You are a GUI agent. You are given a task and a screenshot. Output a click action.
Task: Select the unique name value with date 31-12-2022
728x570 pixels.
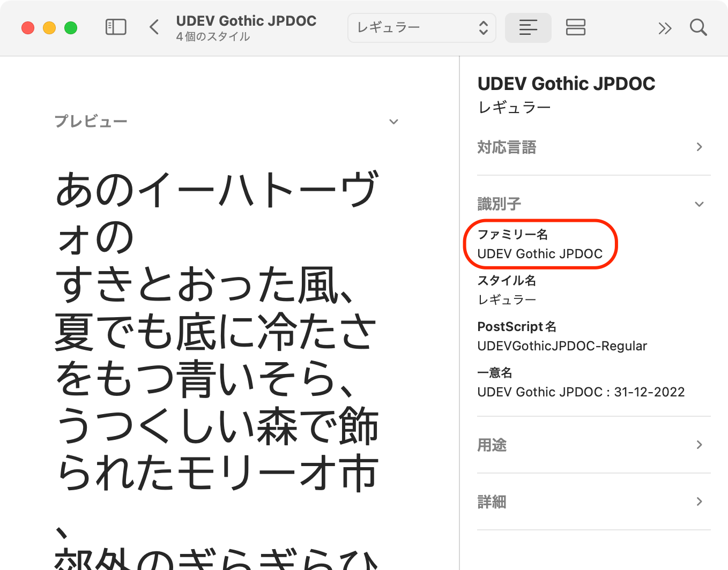click(581, 392)
